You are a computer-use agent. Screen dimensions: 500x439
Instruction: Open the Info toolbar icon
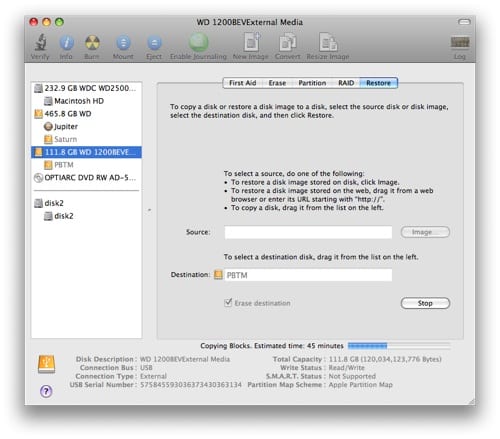point(66,43)
